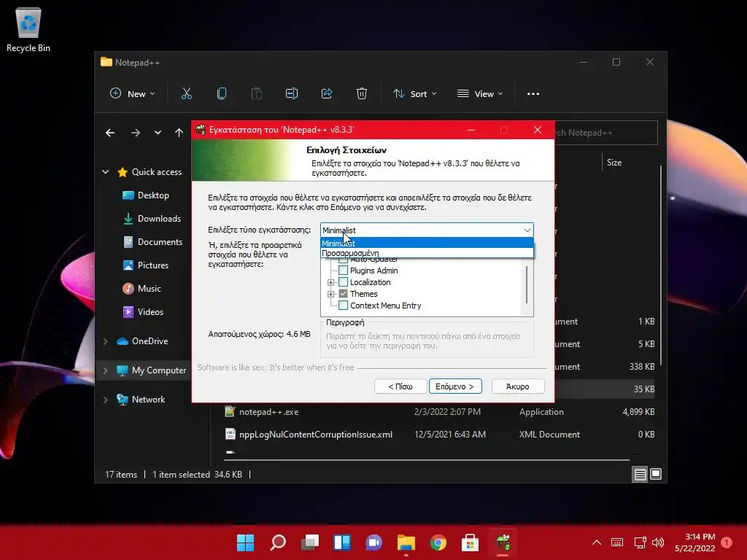Select the Minimalist option in list
747x560 pixels.
[427, 244]
